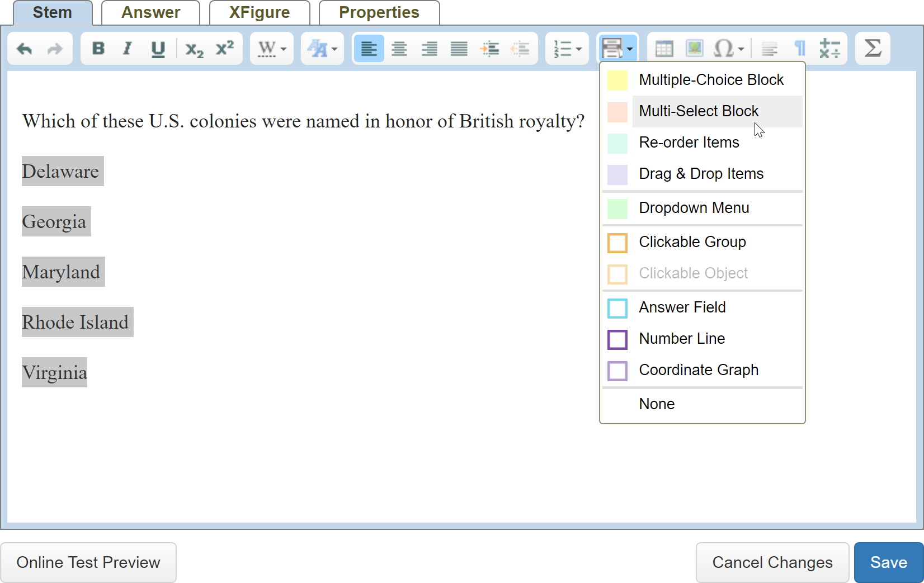Switch to the Stem tab
Screen dimensions: 924x583
pos(53,13)
